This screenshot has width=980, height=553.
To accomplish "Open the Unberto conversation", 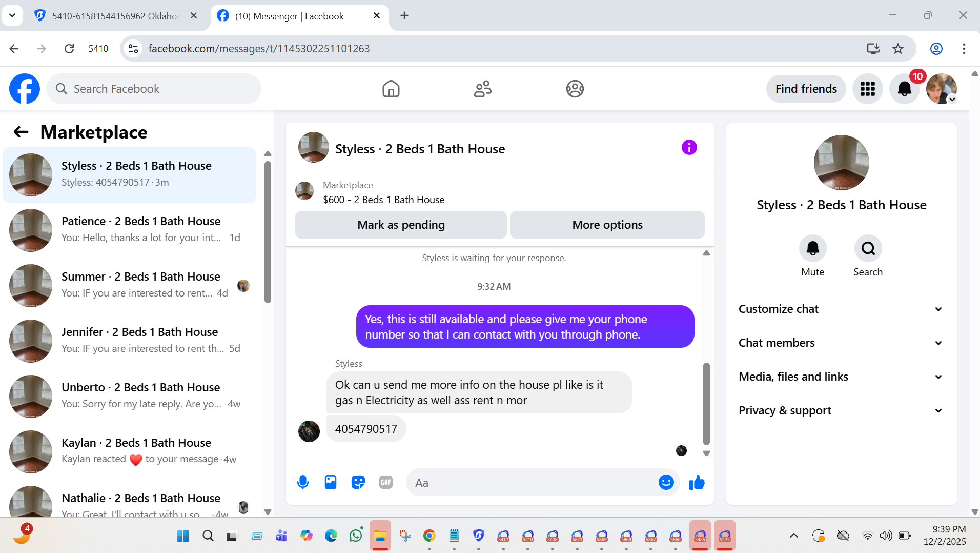I will (x=130, y=396).
